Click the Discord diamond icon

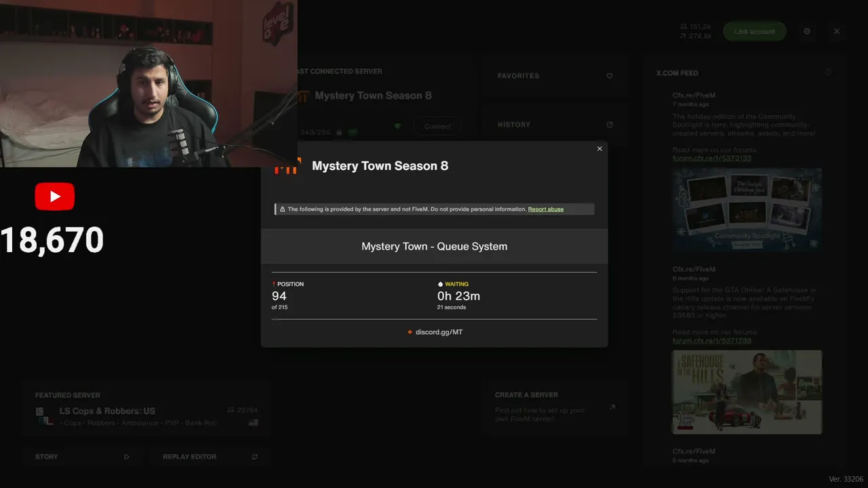tap(410, 332)
